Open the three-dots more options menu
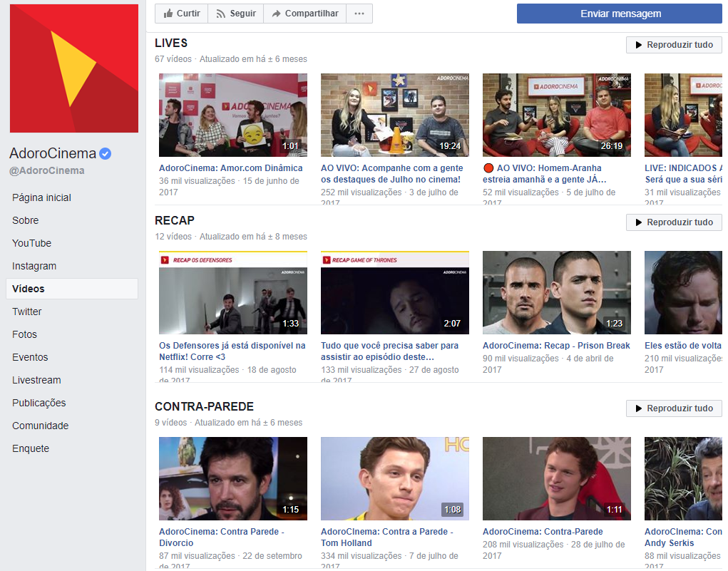728x571 pixels. [x=359, y=14]
